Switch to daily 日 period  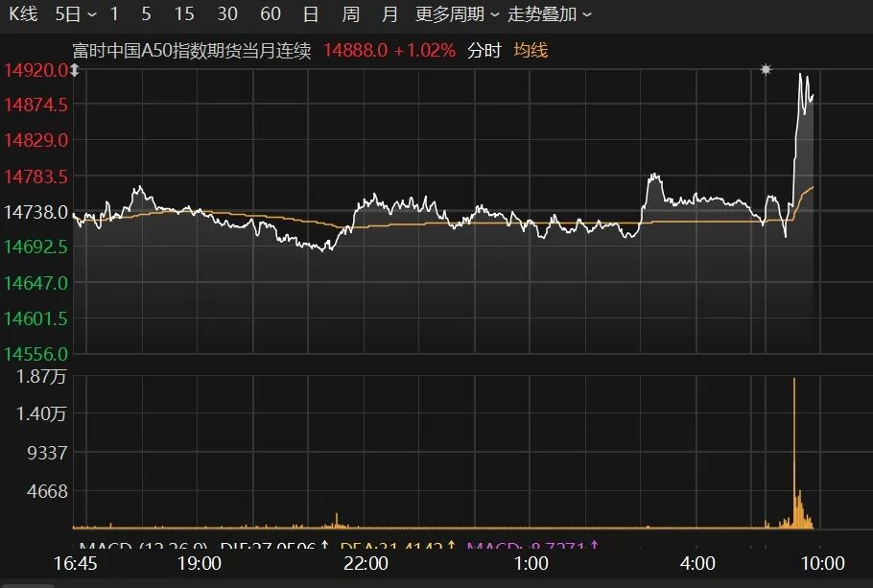coord(311,14)
